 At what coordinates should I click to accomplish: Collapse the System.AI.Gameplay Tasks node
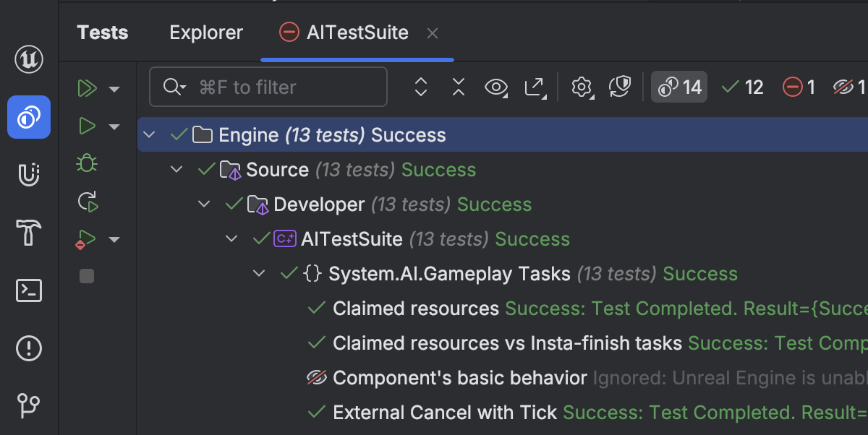coord(259,274)
